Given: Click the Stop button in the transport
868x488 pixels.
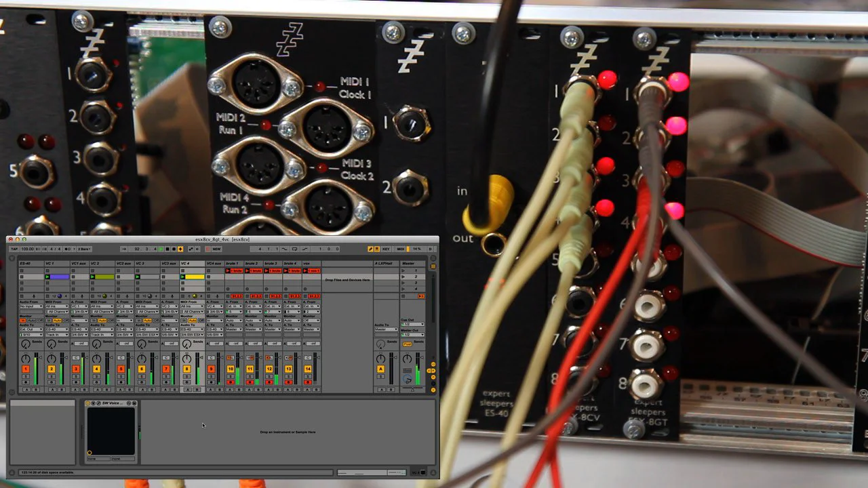Looking at the screenshot, I should coord(167,249).
